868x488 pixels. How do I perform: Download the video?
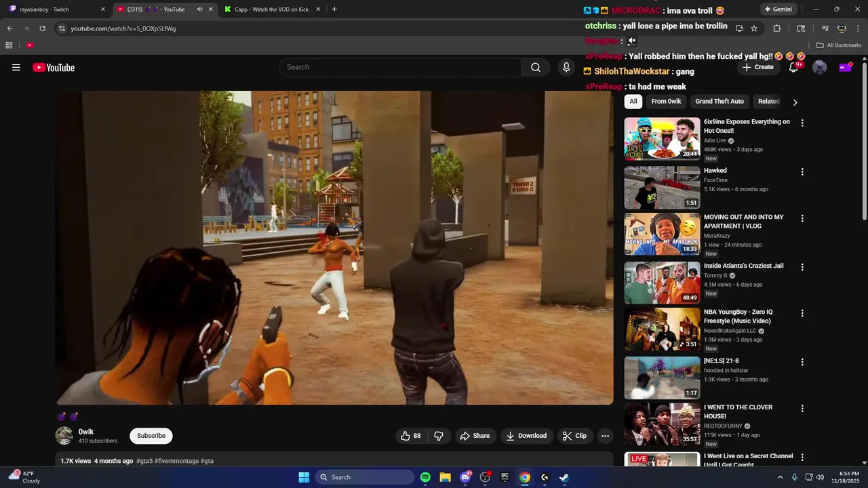526,436
